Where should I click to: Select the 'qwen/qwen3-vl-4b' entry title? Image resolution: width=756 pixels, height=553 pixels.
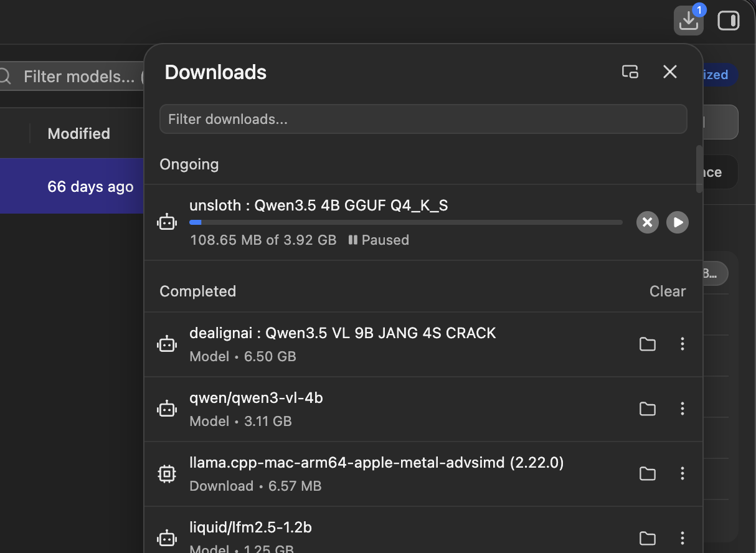coord(256,398)
